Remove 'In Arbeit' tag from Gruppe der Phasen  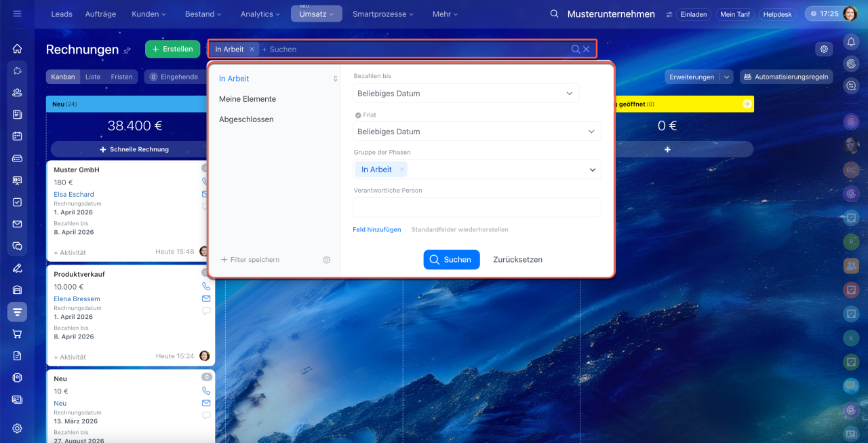401,170
